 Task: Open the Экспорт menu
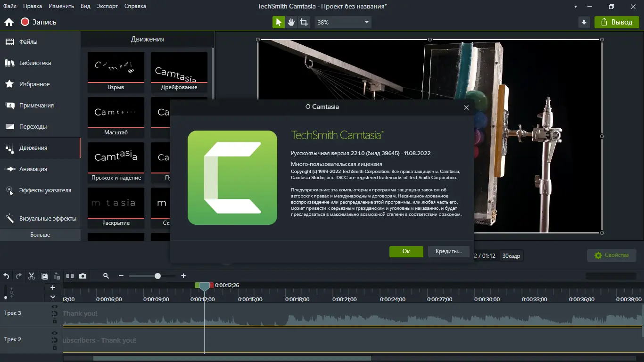tap(107, 6)
